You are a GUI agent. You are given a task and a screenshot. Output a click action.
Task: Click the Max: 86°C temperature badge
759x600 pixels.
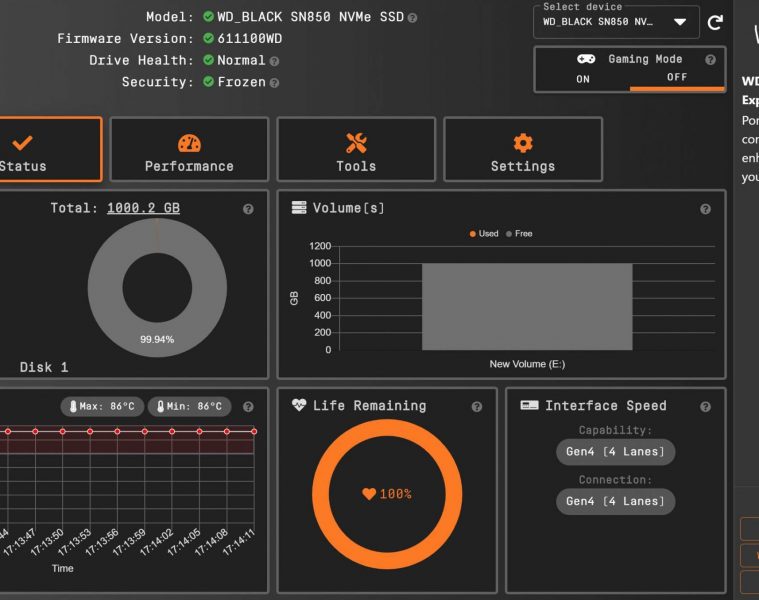(102, 406)
